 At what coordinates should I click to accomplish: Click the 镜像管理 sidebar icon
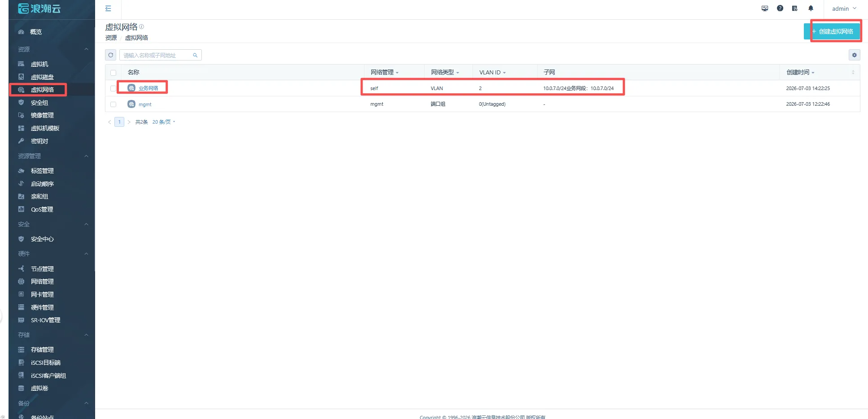click(x=21, y=115)
